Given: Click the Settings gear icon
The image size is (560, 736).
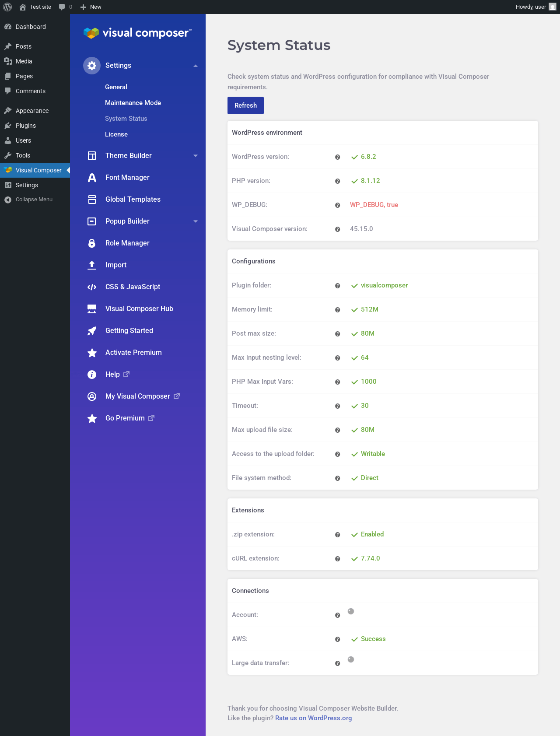Looking at the screenshot, I should [92, 66].
